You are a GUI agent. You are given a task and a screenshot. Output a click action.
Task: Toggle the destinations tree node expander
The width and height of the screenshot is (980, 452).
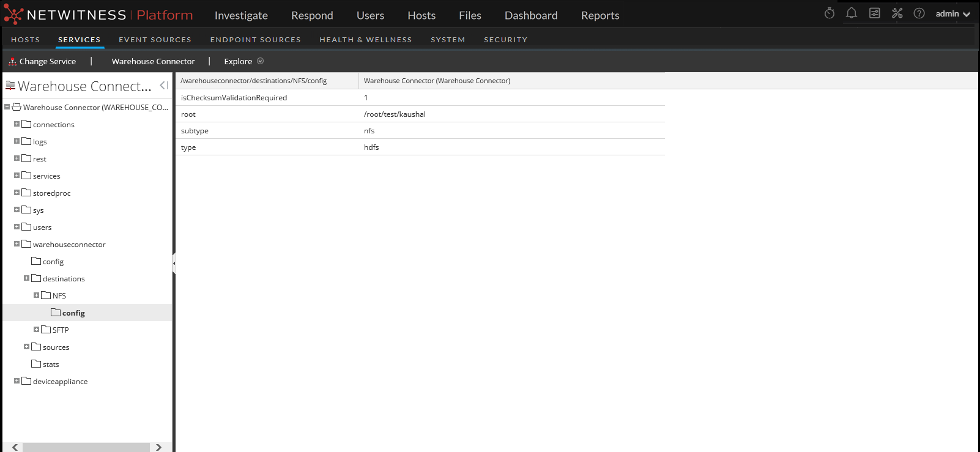point(27,278)
